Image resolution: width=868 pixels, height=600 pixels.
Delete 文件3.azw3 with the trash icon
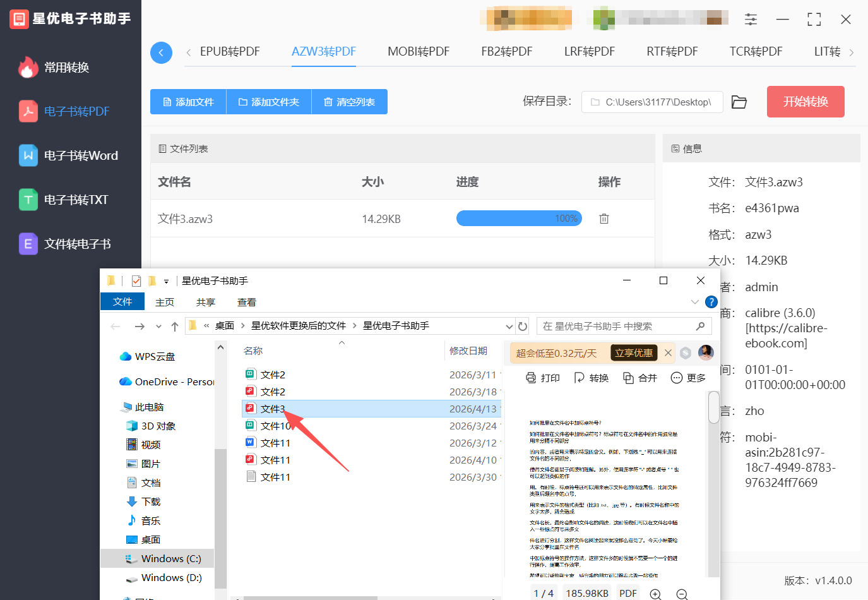(604, 219)
